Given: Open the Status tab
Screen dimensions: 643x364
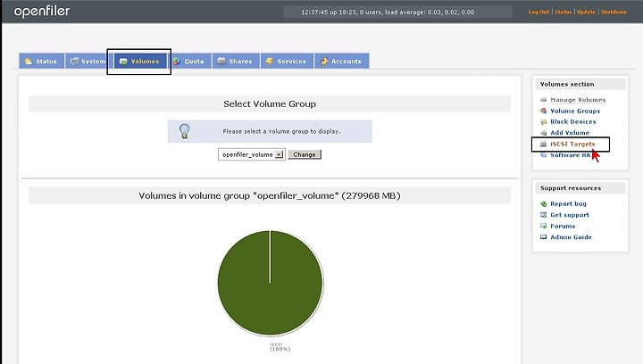Looking at the screenshot, I should pyautogui.click(x=41, y=61).
